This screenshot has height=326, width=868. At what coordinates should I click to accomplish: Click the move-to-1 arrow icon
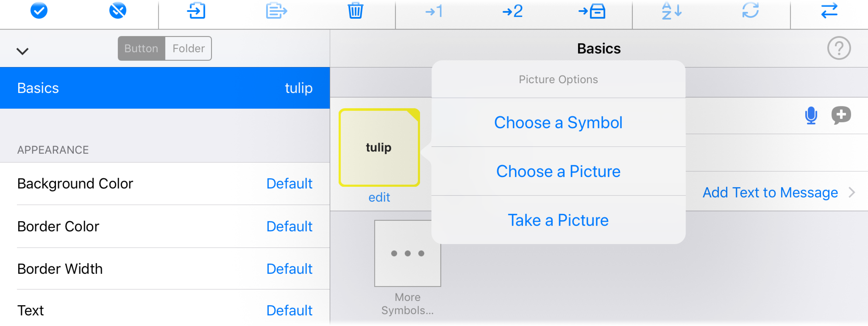coord(435,11)
